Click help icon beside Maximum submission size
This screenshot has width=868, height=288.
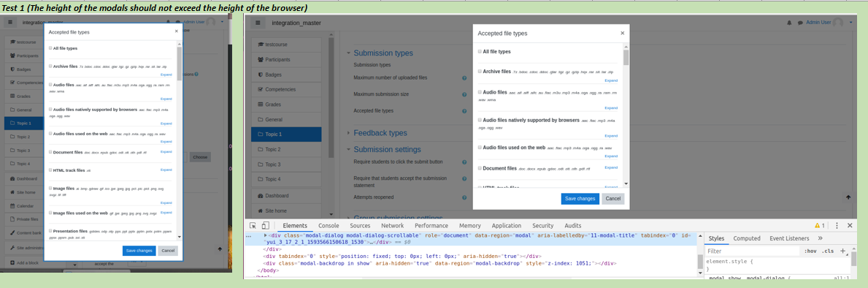464,94
